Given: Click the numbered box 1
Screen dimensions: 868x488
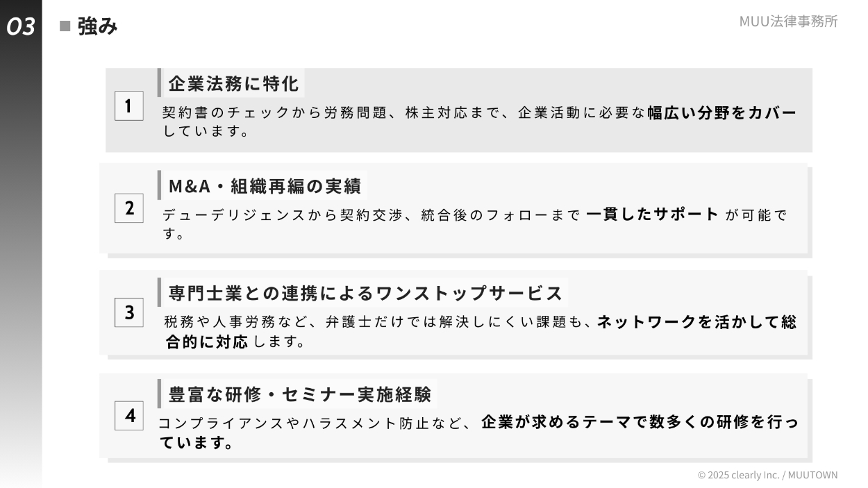Looking at the screenshot, I should pyautogui.click(x=128, y=106).
